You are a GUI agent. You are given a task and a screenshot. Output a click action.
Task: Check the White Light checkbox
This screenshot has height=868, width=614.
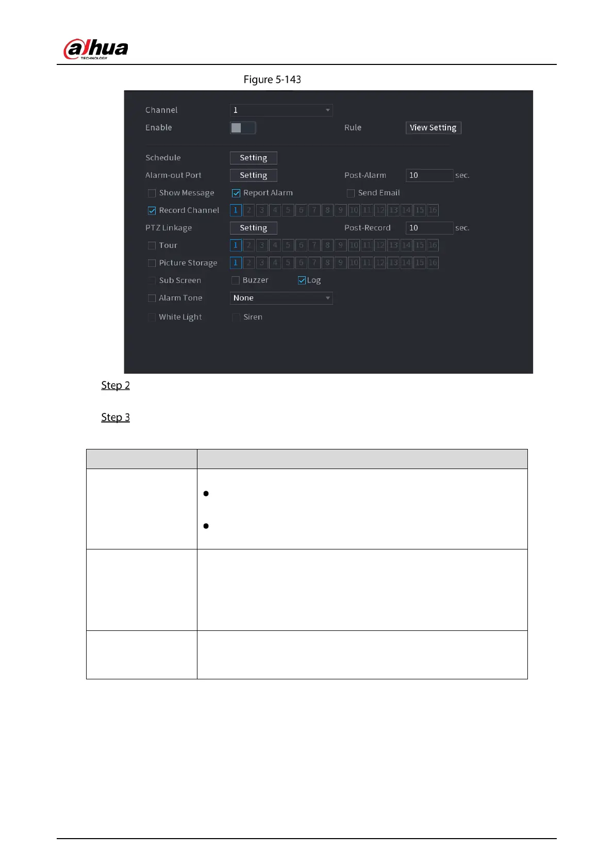[x=152, y=318]
